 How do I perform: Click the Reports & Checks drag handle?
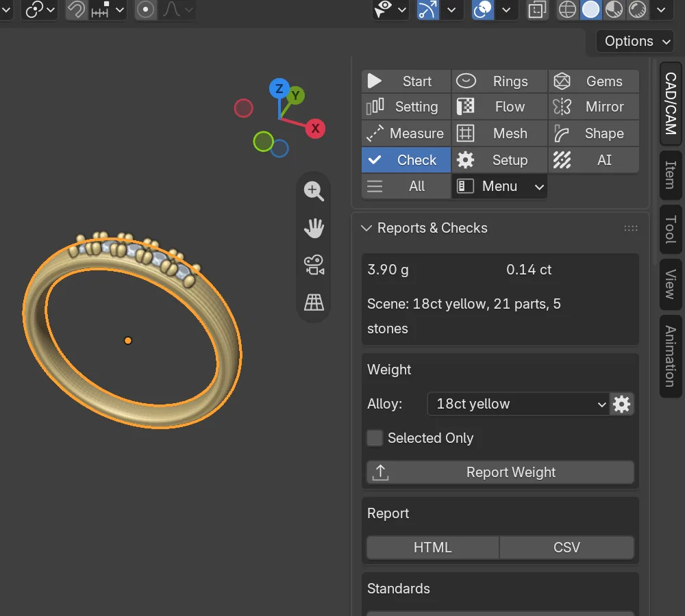pos(630,228)
